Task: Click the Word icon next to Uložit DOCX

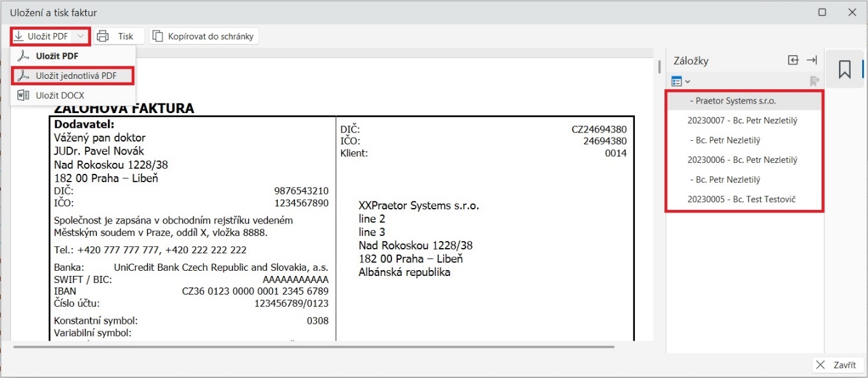Action: 23,94
